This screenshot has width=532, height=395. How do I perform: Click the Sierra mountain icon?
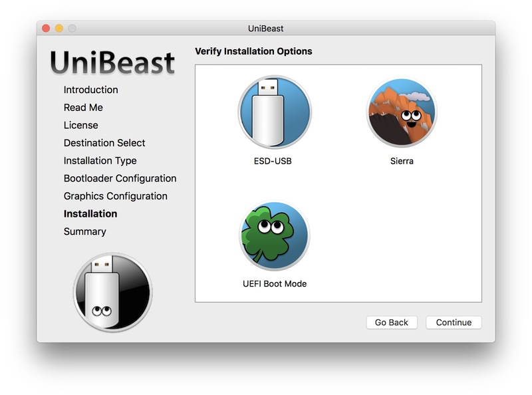[402, 112]
